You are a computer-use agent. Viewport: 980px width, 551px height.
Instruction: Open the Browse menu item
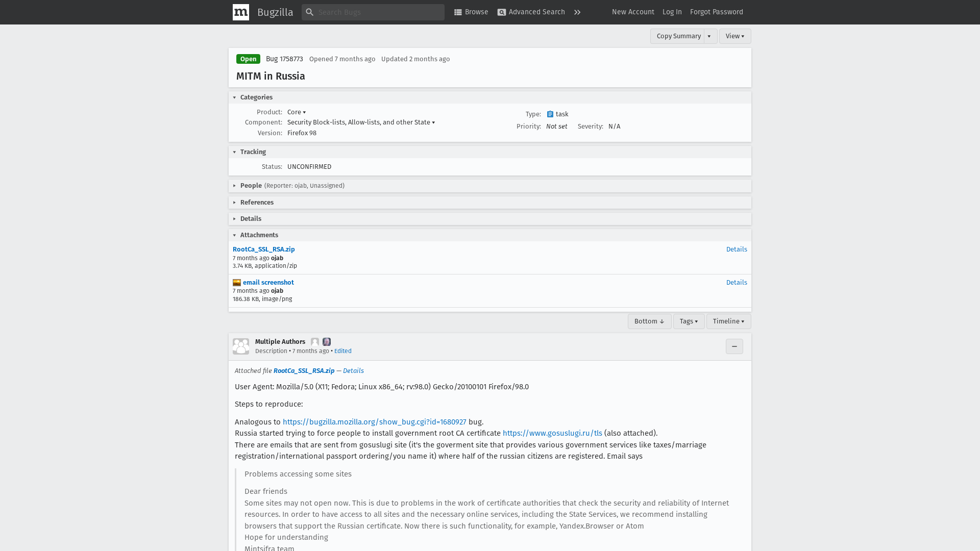click(471, 12)
